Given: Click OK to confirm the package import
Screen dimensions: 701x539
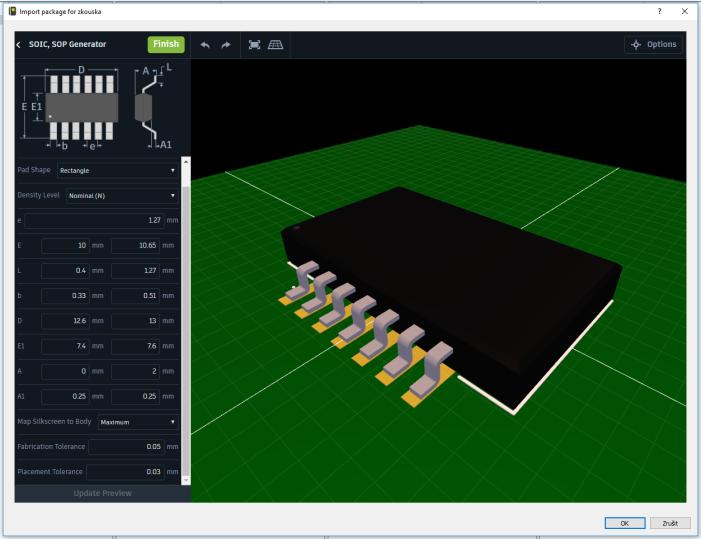Looking at the screenshot, I should pyautogui.click(x=625, y=523).
